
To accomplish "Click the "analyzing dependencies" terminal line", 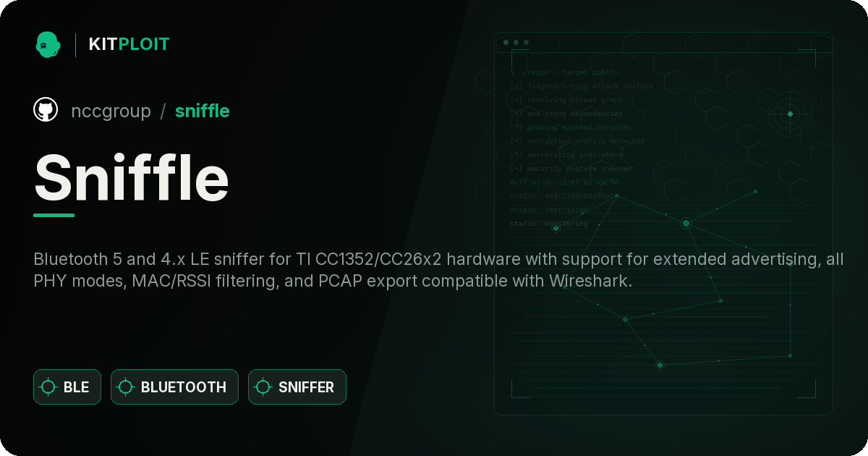I will tap(566, 114).
